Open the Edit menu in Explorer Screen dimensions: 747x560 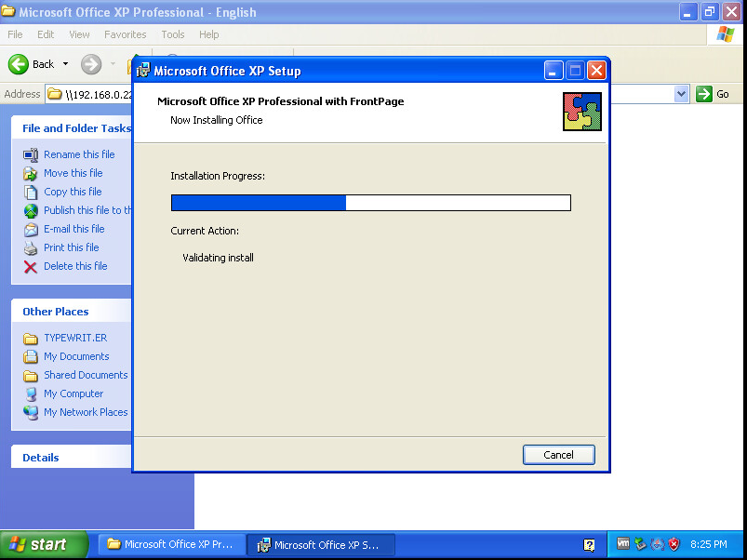coord(46,34)
